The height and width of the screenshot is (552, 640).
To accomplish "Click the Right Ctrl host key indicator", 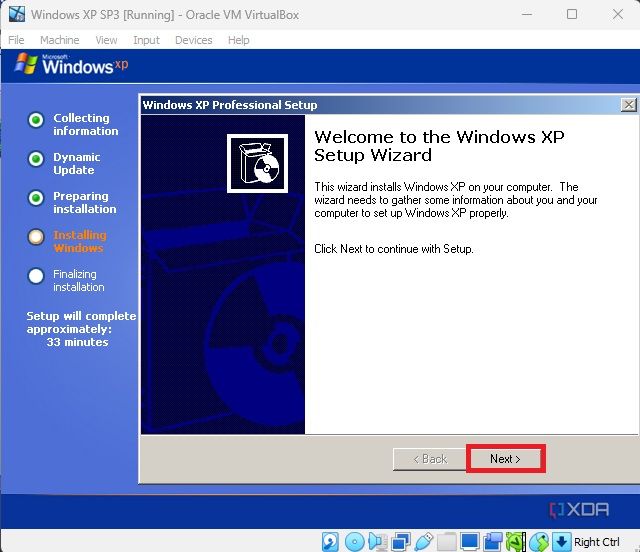I will click(x=597, y=542).
